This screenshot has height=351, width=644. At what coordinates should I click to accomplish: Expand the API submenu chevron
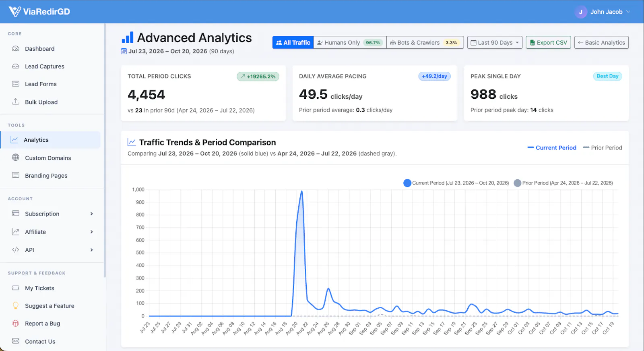pyautogui.click(x=92, y=250)
